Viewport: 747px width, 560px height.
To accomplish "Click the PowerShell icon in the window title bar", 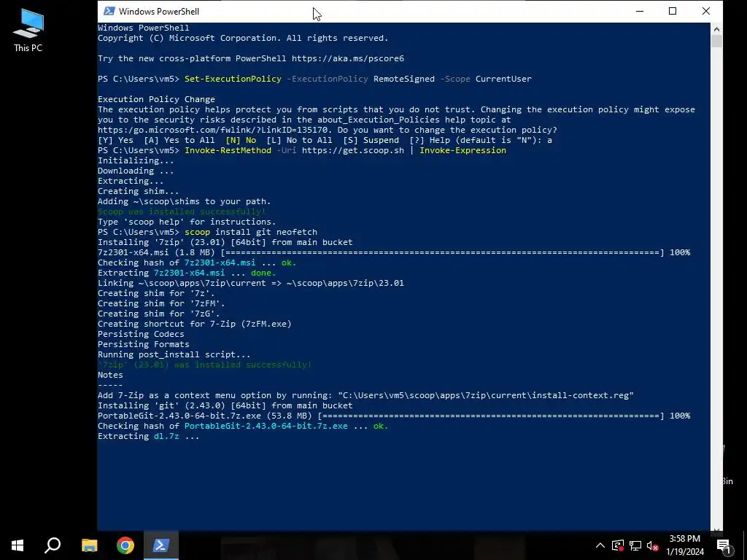I will 109,11.
